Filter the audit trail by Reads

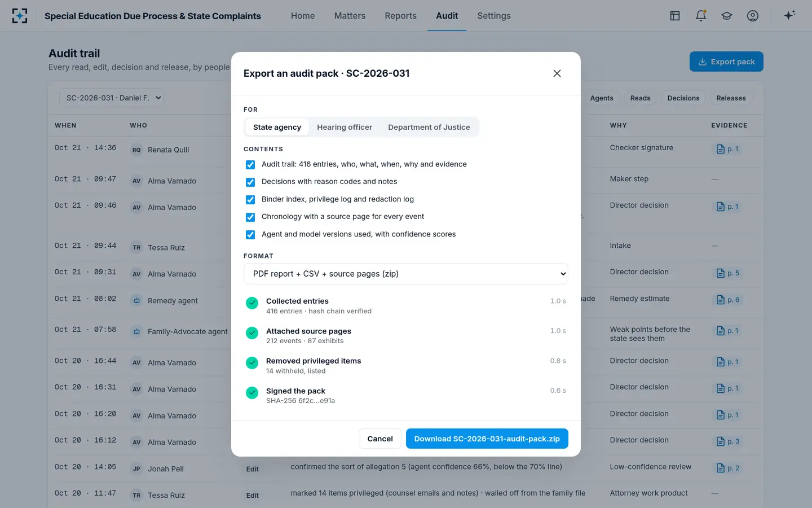point(640,98)
